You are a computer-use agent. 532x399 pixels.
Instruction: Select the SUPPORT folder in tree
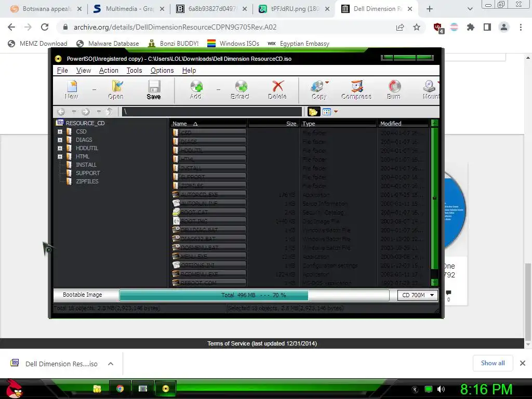[88, 173]
